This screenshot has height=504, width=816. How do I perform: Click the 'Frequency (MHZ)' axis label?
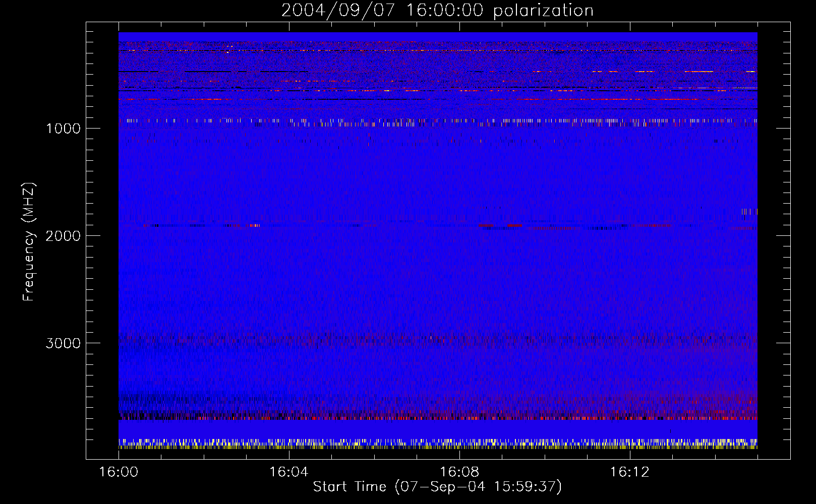29,242
